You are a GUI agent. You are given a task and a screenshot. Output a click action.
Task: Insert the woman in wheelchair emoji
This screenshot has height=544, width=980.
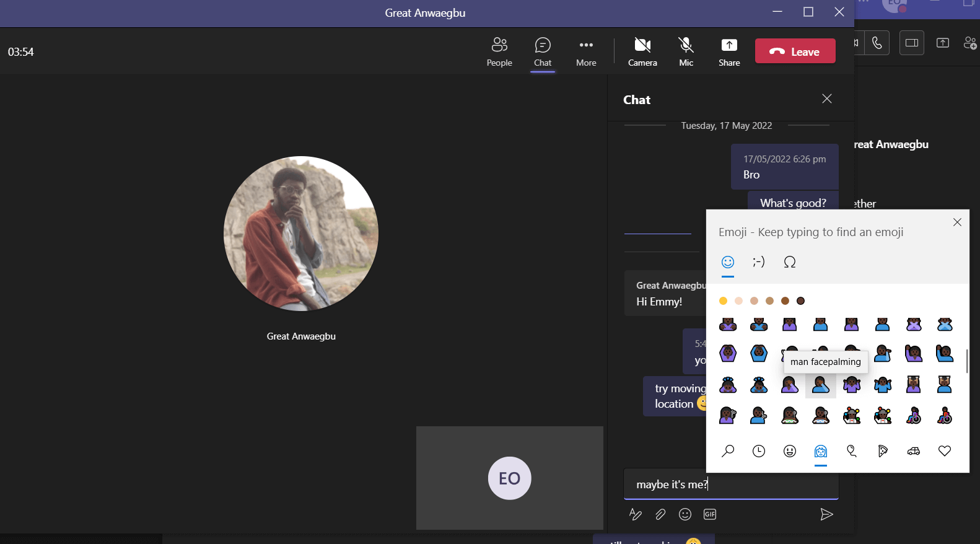click(914, 416)
